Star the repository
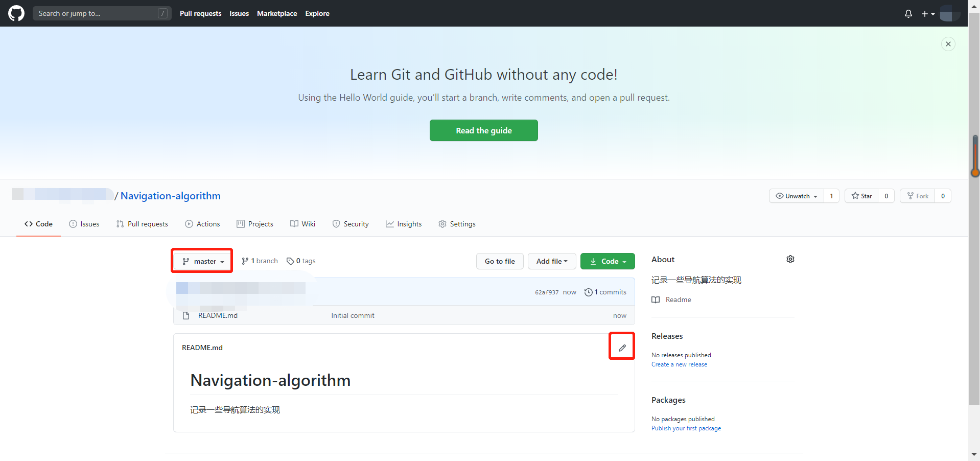The width and height of the screenshot is (980, 461). pos(861,196)
